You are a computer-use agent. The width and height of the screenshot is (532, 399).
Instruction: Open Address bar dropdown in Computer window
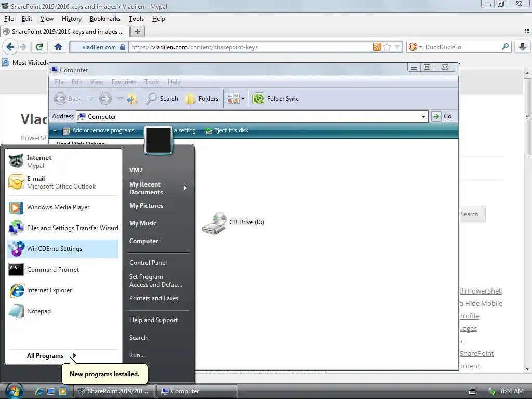pos(423,117)
